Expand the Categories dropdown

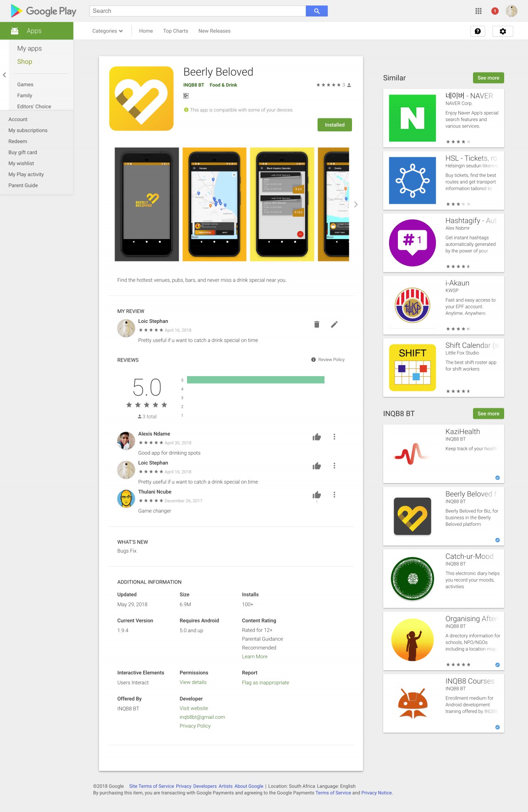point(107,31)
